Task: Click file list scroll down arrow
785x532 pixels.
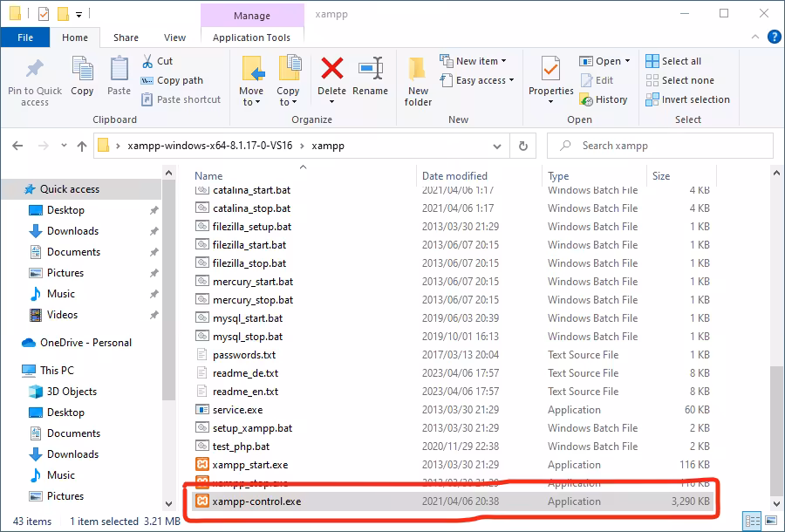Action: pos(776,503)
